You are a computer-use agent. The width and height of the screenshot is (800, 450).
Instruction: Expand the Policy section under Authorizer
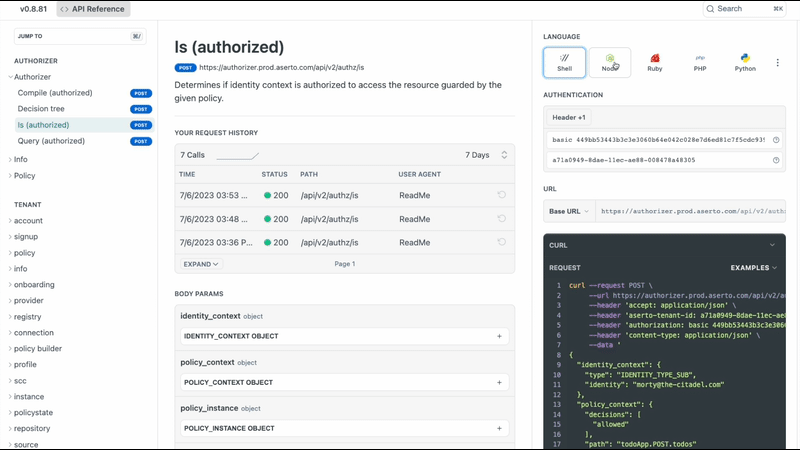pos(10,176)
